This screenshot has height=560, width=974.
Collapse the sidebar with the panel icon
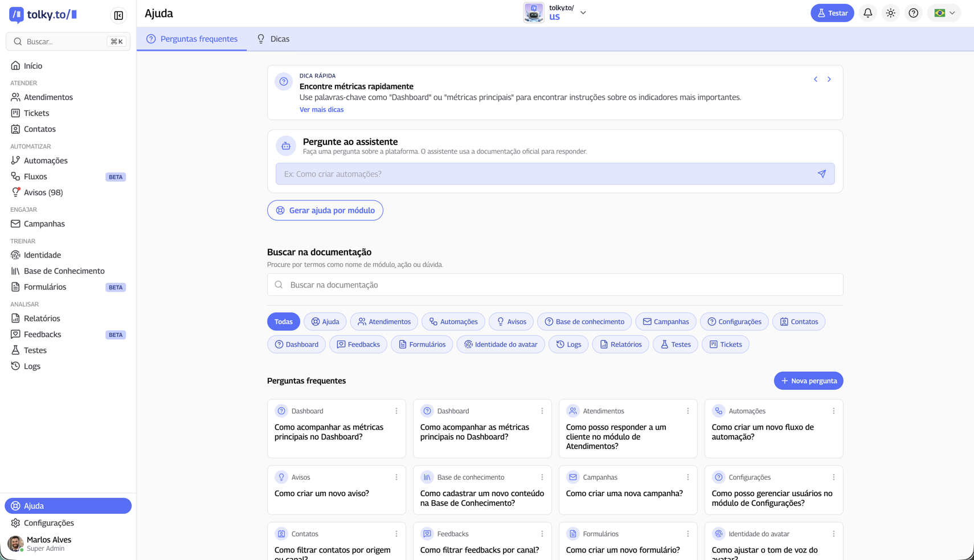[x=118, y=15]
